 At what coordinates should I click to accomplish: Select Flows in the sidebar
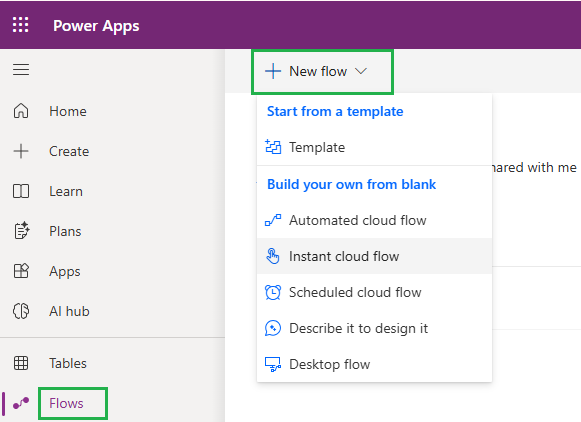pyautogui.click(x=66, y=403)
